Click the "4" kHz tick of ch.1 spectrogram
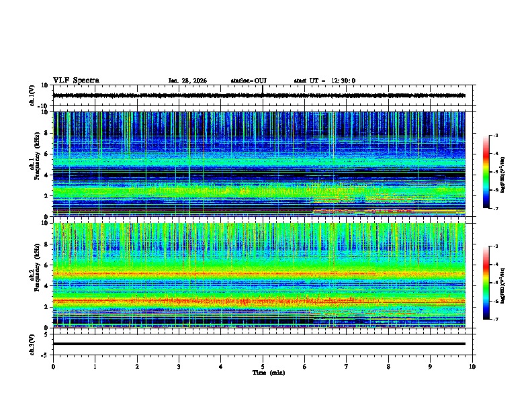The image size is (532, 411). tap(46, 175)
